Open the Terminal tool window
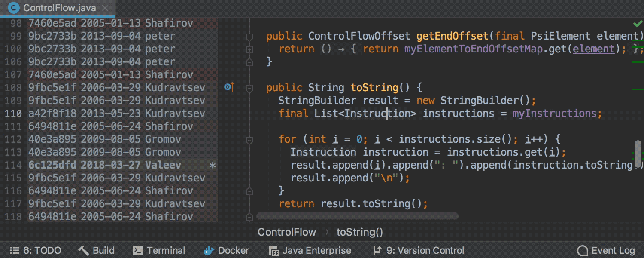Screen dimensions: 644x258 [159, 250]
